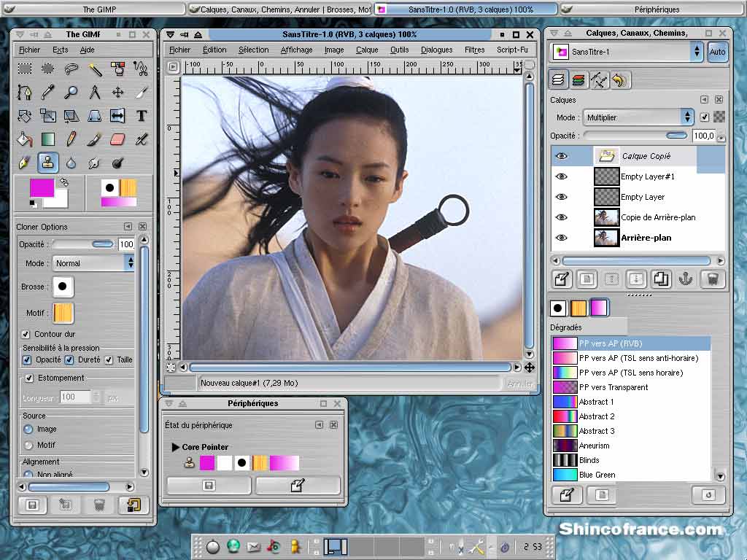Screen dimensions: 747x560
Task: Select the Paths tool
Action: [x=25, y=92]
